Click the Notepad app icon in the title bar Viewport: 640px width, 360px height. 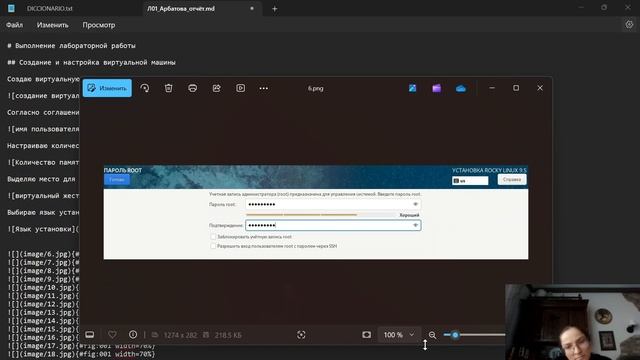coord(11,8)
